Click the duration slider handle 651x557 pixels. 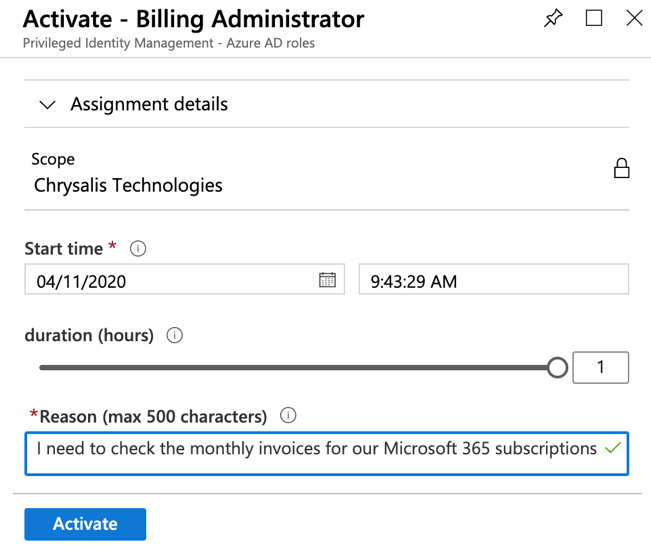coord(558,368)
